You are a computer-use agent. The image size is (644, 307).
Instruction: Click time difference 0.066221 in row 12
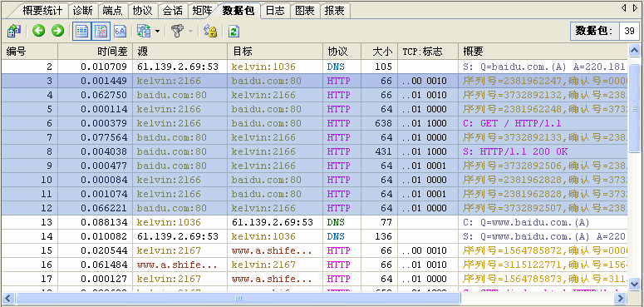tap(104, 208)
